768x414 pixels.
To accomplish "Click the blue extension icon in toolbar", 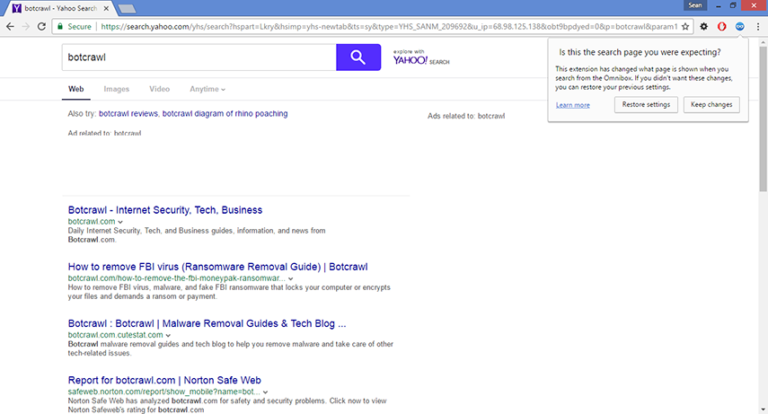I will [740, 26].
